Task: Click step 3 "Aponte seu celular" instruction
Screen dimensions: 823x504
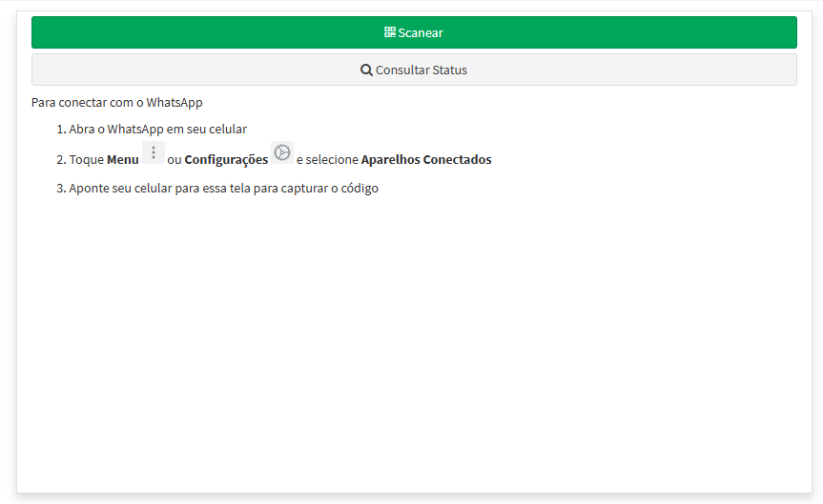Action: (x=223, y=189)
